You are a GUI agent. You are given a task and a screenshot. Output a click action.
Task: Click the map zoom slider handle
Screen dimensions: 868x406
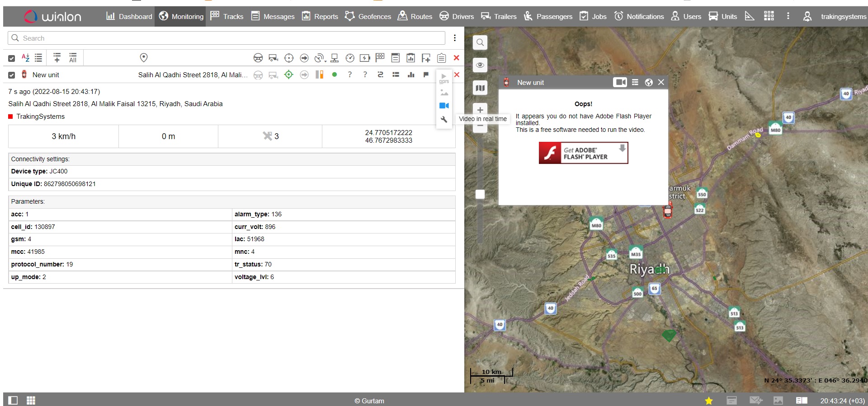coord(480,194)
